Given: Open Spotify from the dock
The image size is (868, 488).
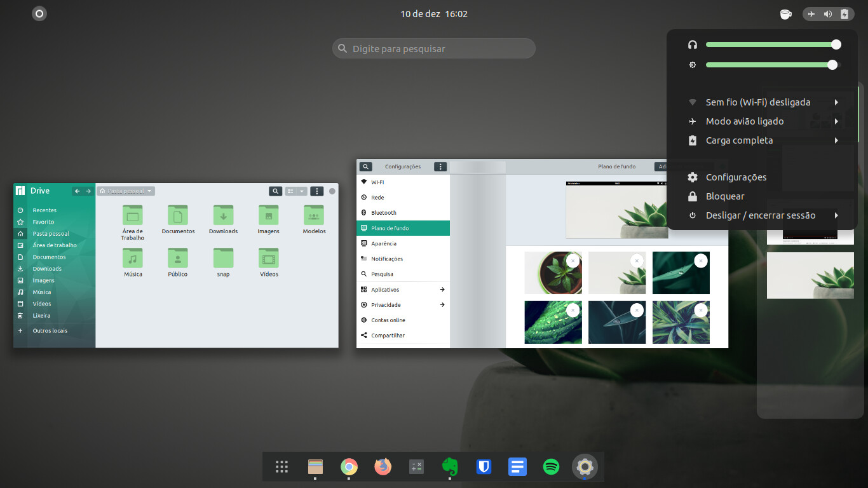Looking at the screenshot, I should 551,467.
